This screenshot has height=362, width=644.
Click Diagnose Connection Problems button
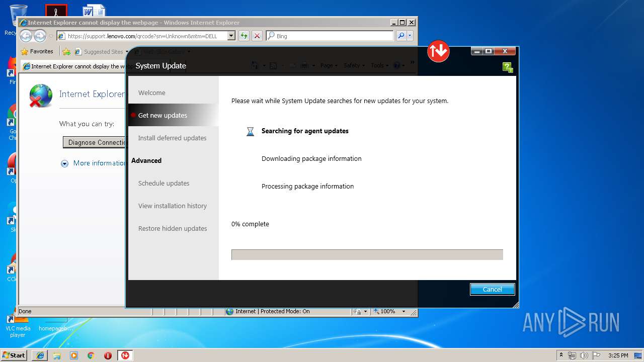95,142
